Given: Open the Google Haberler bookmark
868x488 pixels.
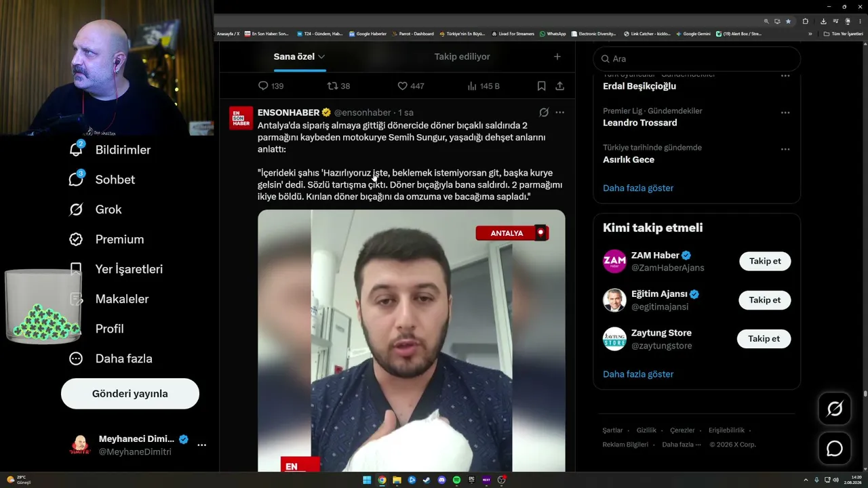Looking at the screenshot, I should pyautogui.click(x=368, y=34).
